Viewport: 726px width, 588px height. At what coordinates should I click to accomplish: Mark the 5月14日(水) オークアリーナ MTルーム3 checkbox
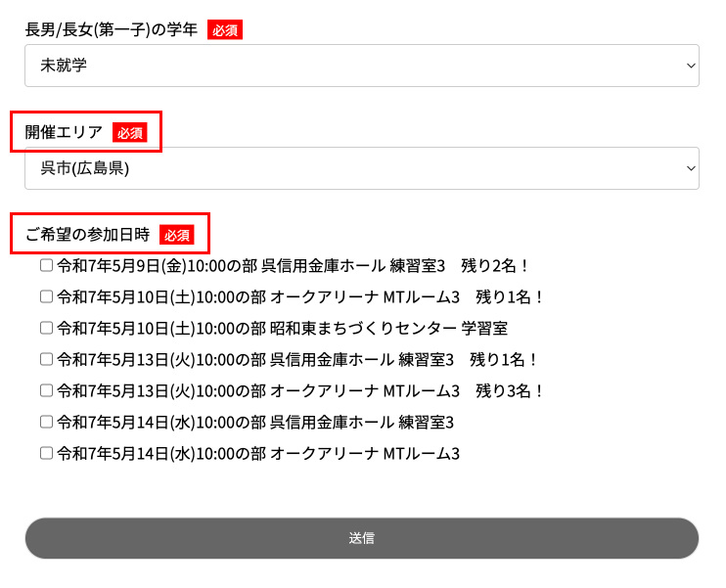tap(46, 453)
